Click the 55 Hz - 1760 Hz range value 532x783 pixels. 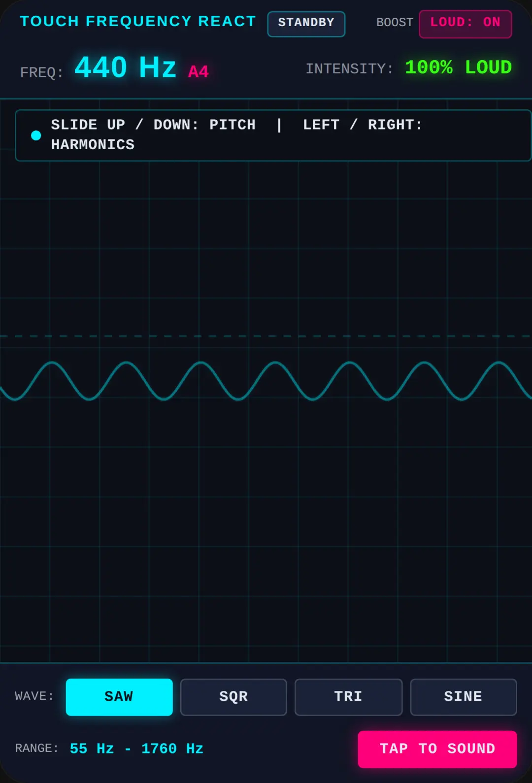(136, 749)
